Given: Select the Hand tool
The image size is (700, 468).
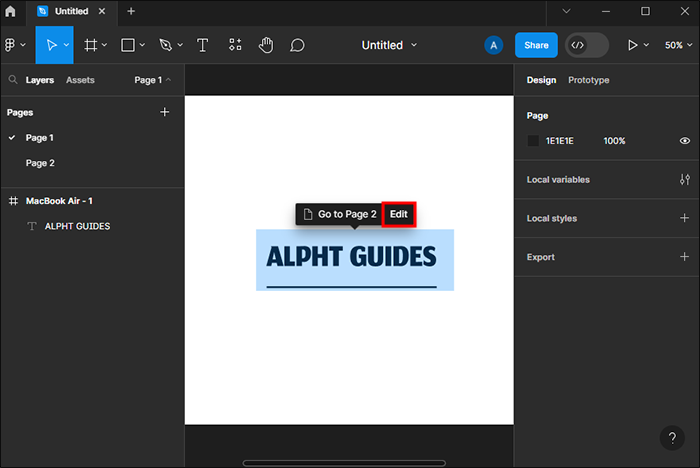Looking at the screenshot, I should click(265, 45).
